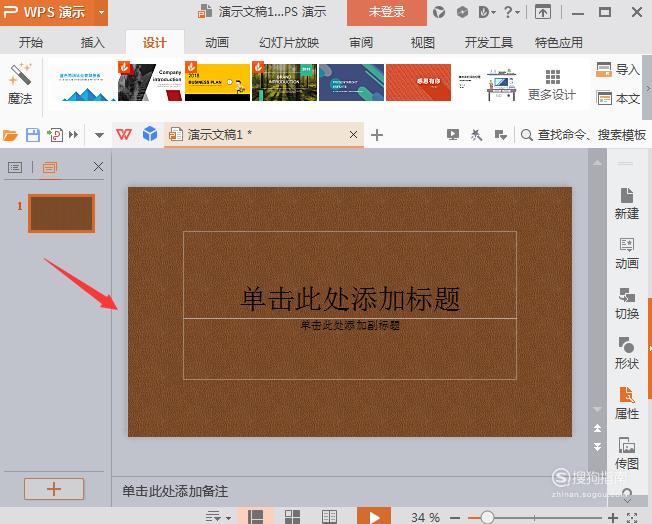Click the 未登录 login button
The width and height of the screenshot is (652, 524).
(387, 12)
